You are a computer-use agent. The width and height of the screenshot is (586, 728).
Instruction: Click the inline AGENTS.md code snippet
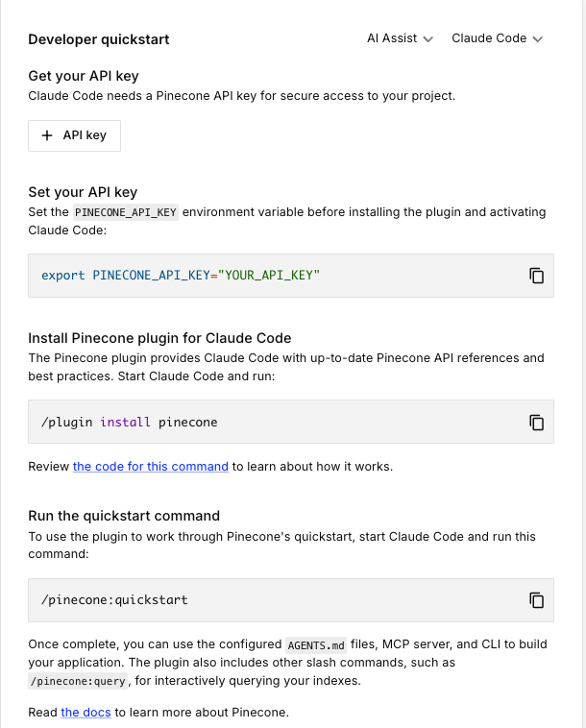point(318,644)
